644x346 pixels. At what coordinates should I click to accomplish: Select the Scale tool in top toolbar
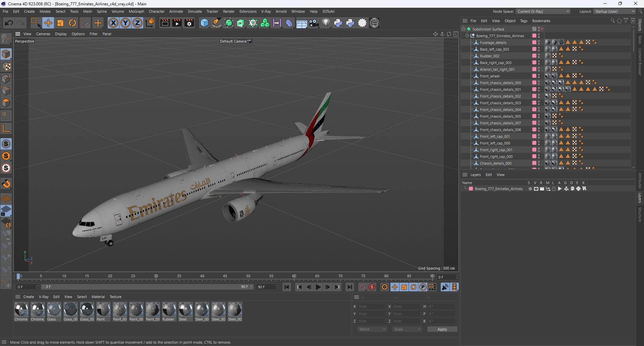coord(60,23)
